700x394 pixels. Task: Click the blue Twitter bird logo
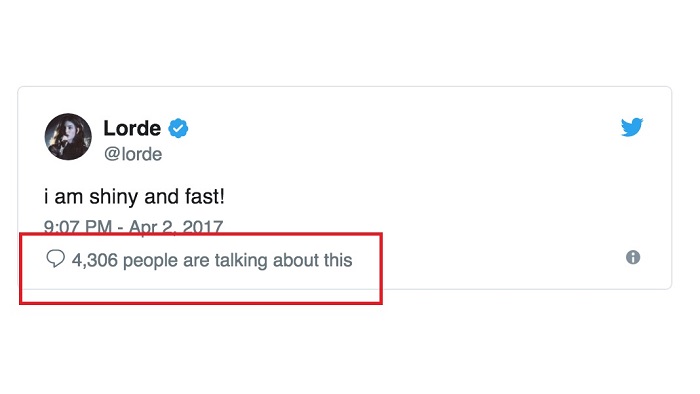tap(632, 127)
